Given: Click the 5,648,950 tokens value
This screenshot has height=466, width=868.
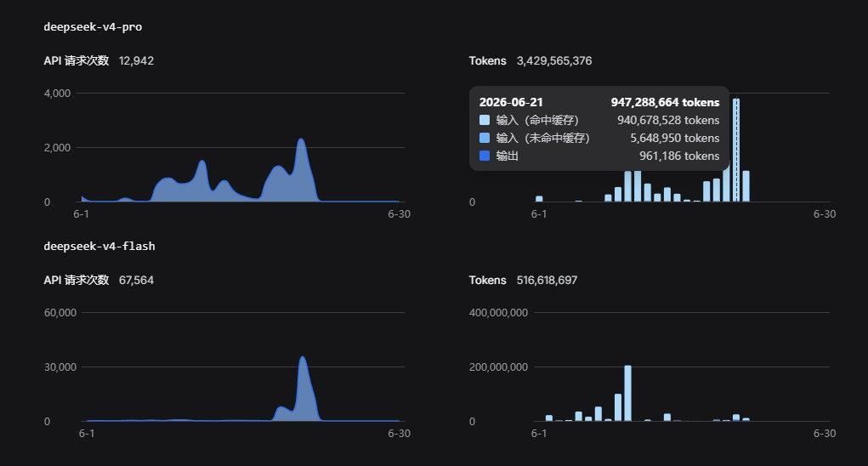Looking at the screenshot, I should click(675, 138).
